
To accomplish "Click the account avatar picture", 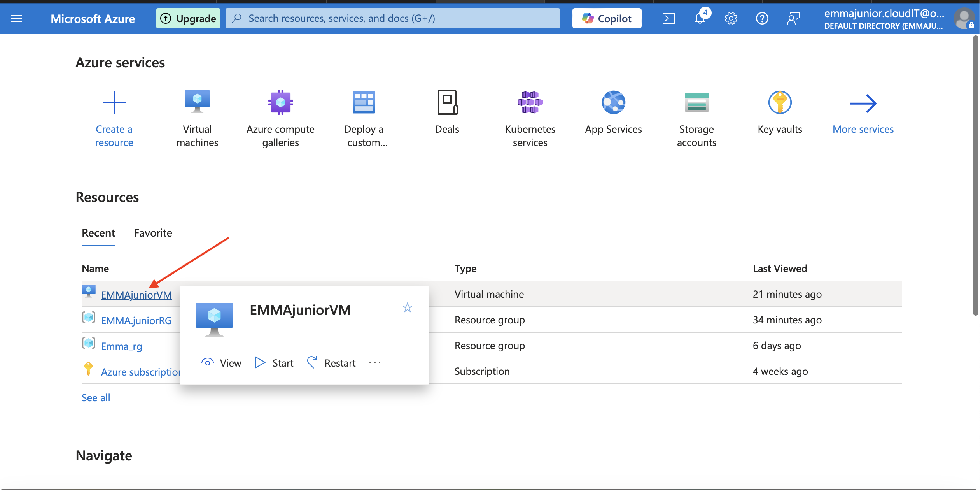I will 964,18.
